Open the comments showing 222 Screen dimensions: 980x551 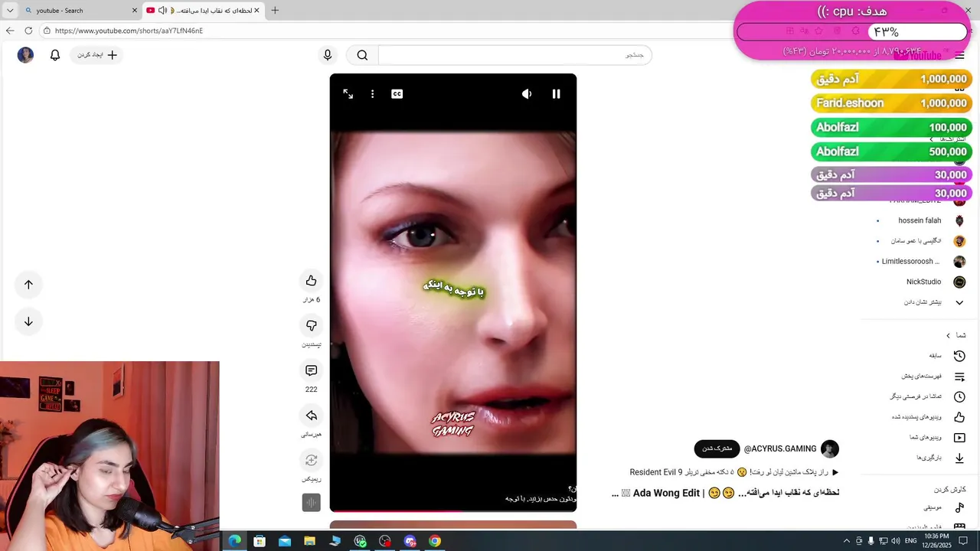[311, 370]
